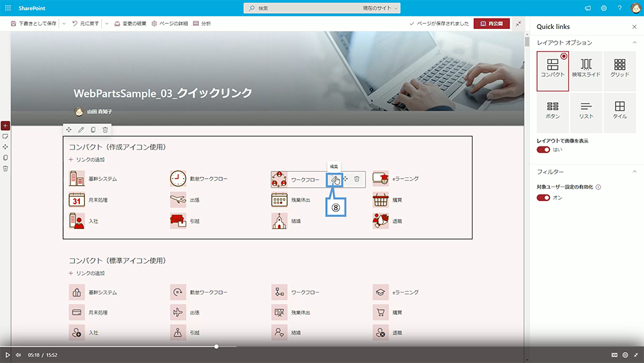Image resolution: width=644 pixels, height=363 pixels.
Task: Play the video with the play button
Action: coord(7,355)
